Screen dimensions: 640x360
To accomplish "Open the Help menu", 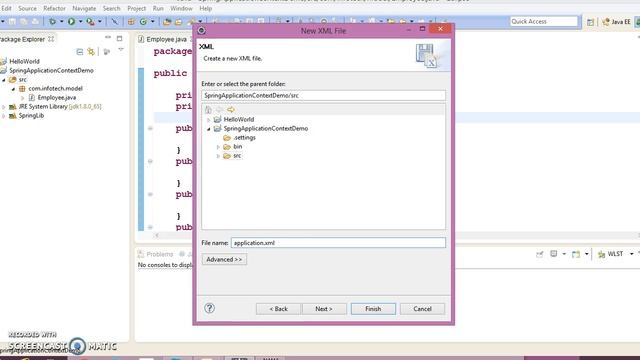I will 205,8.
